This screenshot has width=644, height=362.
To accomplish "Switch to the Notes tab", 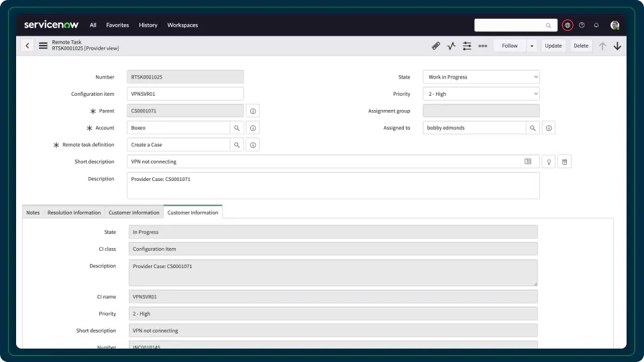I will click(x=33, y=213).
